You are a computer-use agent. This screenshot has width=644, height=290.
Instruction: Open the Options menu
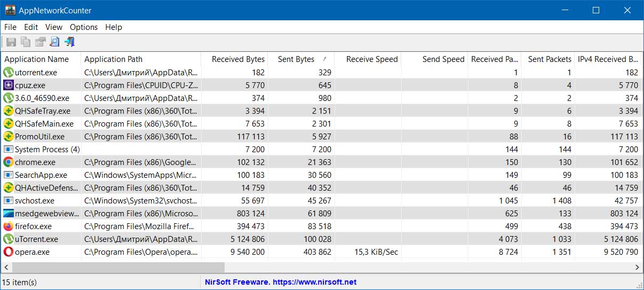pyautogui.click(x=84, y=27)
